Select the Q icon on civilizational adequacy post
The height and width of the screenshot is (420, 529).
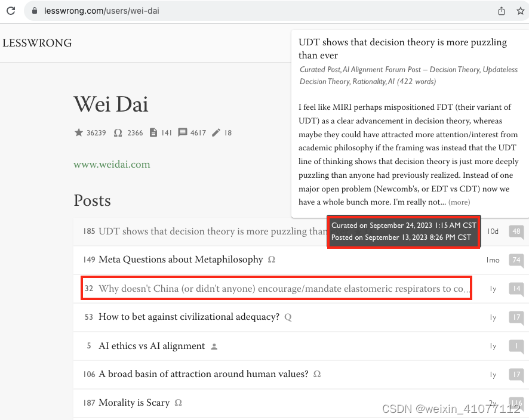pos(287,317)
